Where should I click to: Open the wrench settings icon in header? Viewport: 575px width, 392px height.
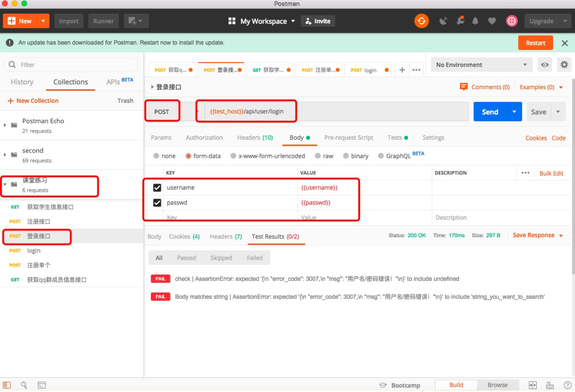460,21
